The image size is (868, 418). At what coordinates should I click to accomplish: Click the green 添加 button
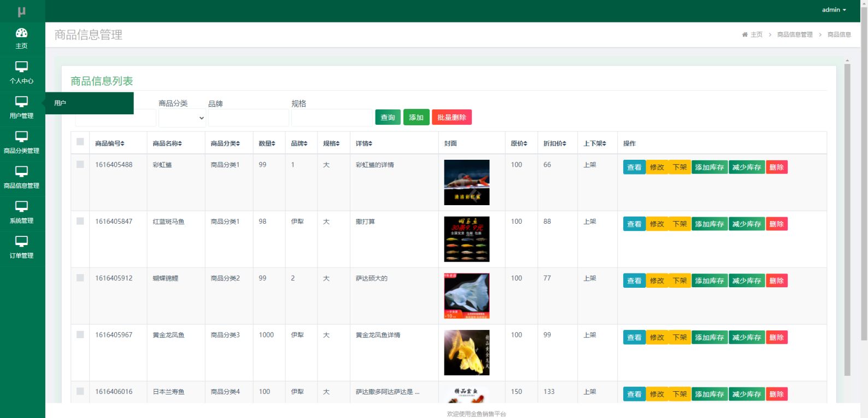416,118
